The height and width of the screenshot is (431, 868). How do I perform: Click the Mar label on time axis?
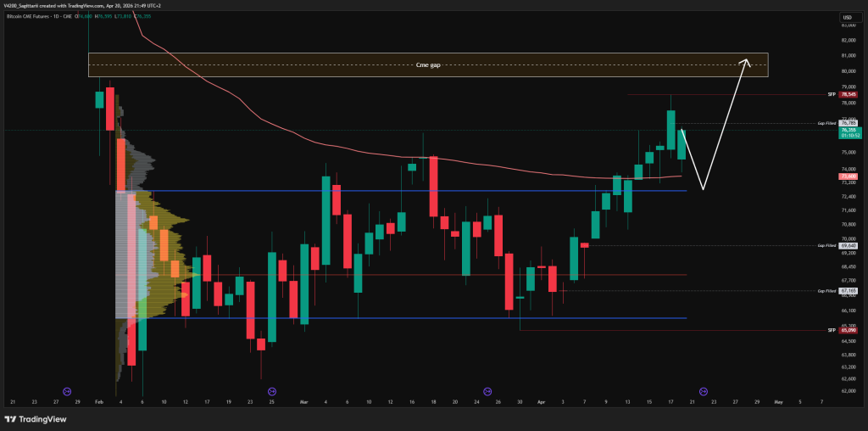tap(303, 401)
